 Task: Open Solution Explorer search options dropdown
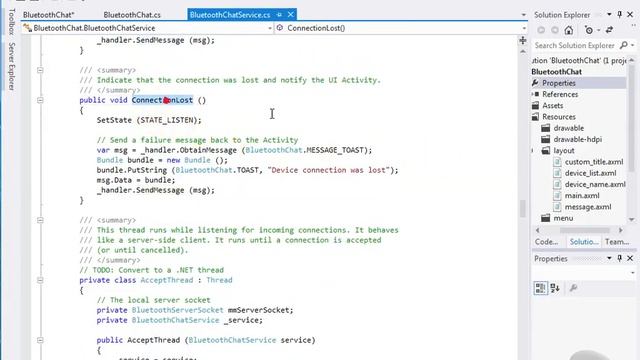633,45
